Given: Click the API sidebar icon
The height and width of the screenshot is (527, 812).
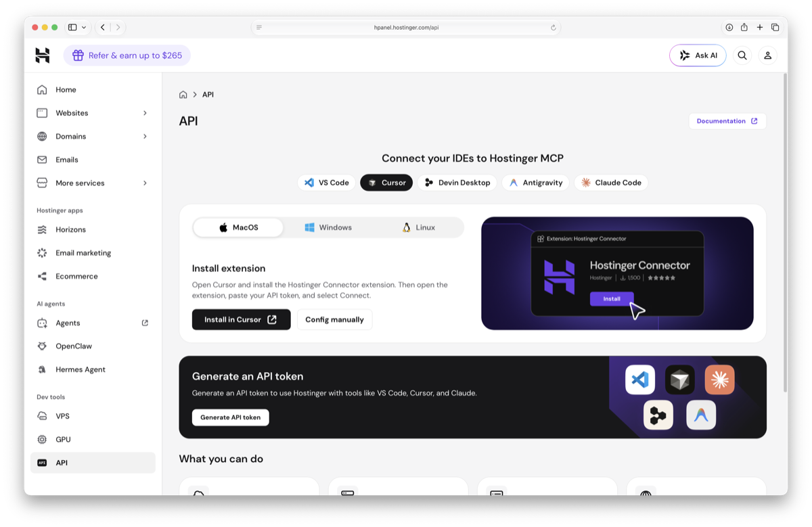Looking at the screenshot, I should click(42, 463).
